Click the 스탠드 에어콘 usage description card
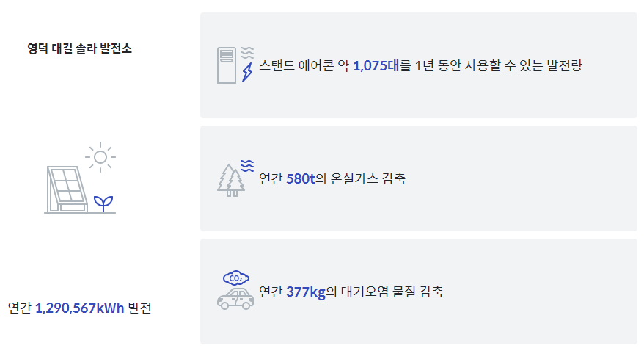The height and width of the screenshot is (351, 644). point(419,65)
